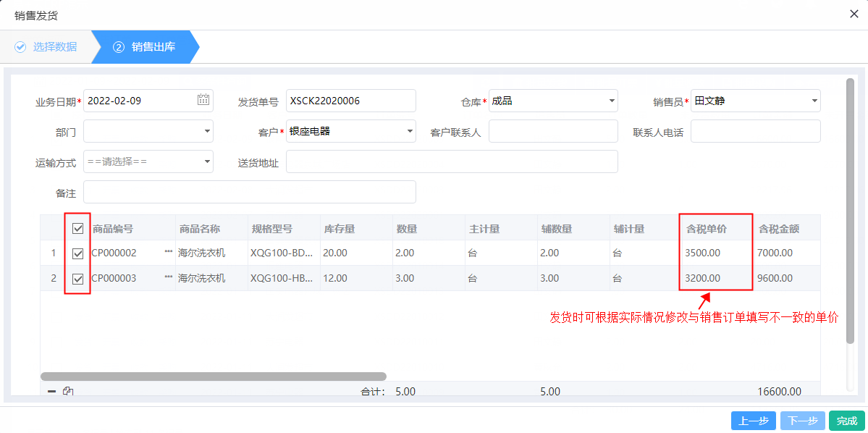This screenshot has width=868, height=433.
Task: Expand the 运输方式 transport method dropdown
Action: tap(207, 161)
